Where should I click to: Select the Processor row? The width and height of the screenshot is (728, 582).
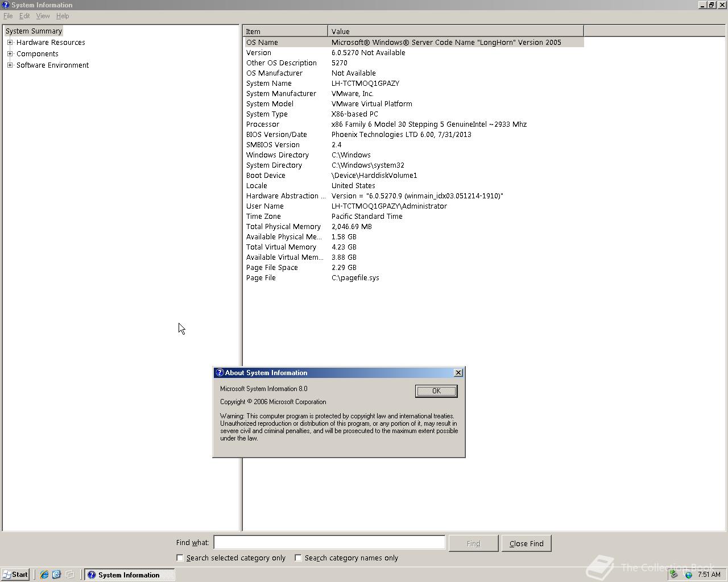(x=414, y=124)
